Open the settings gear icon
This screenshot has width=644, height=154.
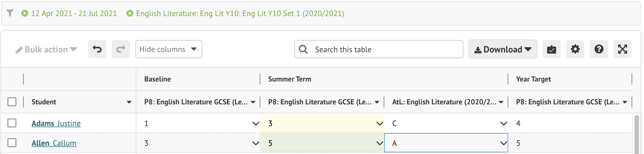pos(575,49)
